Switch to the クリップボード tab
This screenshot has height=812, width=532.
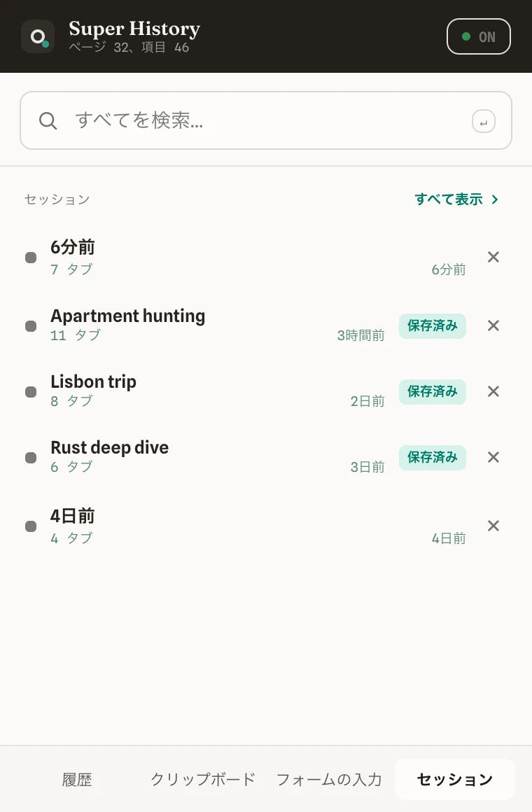tap(203, 779)
